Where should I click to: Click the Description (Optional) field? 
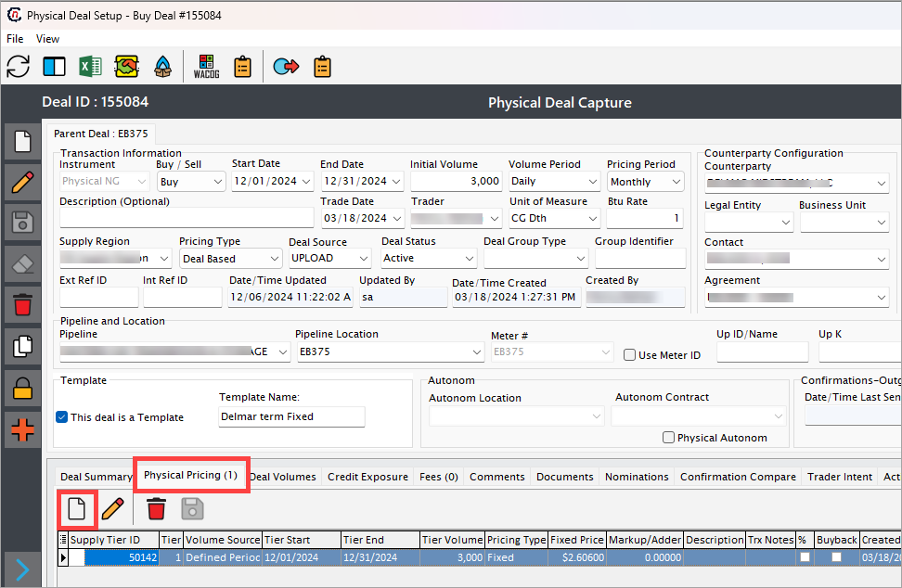(187, 219)
